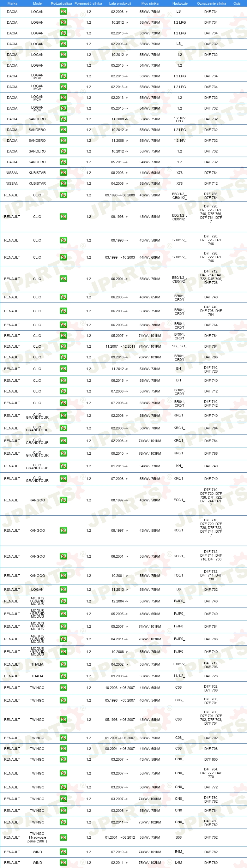Image resolution: width=247 pixels, height=868 pixels.
Task: Click fuel icon for Twingo 56kW / 76KM row
Action: tap(63, 787)
